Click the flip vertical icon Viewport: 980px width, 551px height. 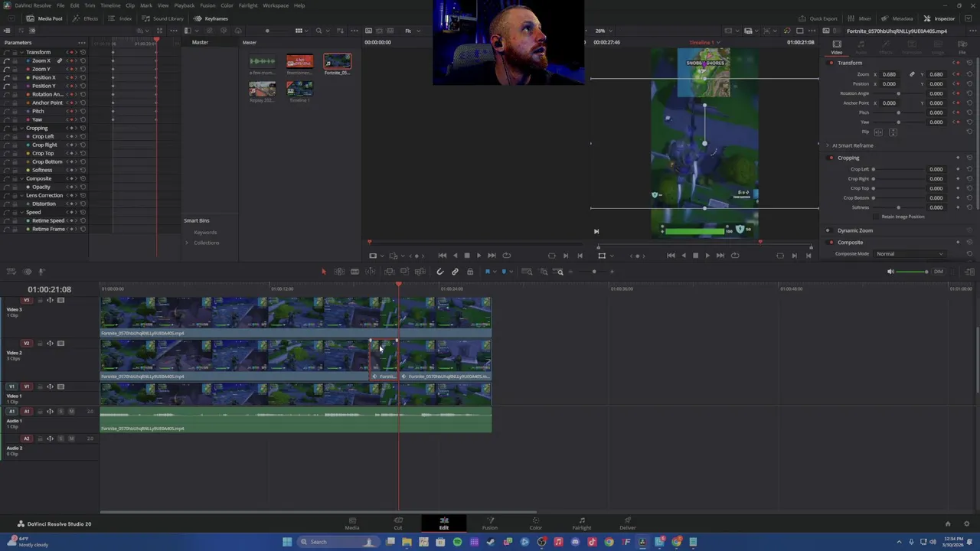point(893,132)
